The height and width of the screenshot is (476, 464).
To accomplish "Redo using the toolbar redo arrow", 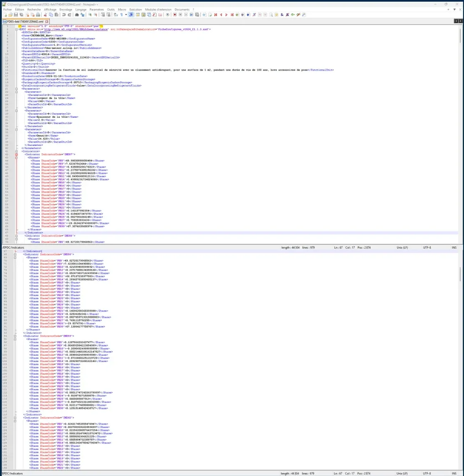I will click(x=70, y=15).
